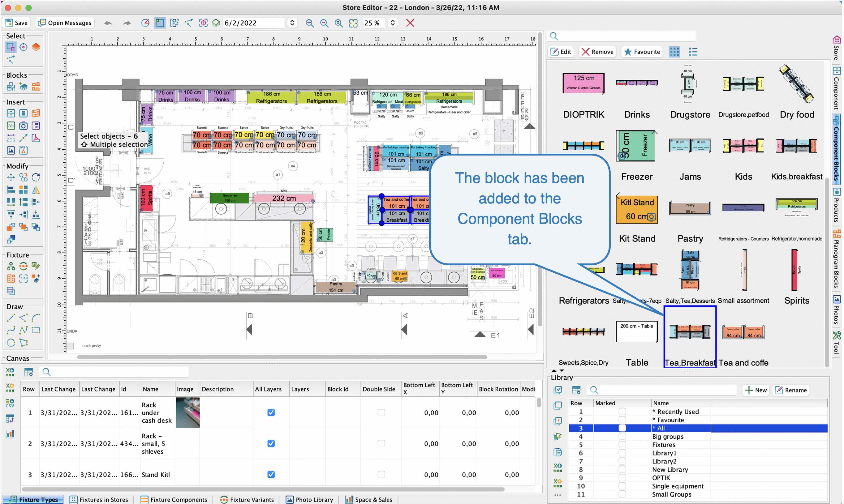Image resolution: width=844 pixels, height=504 pixels.
Task: Open the Products side tab
Action: click(837, 205)
